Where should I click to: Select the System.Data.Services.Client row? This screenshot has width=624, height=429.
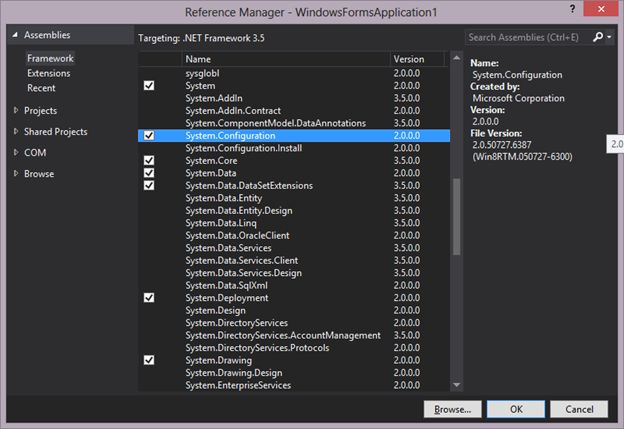tap(294, 260)
